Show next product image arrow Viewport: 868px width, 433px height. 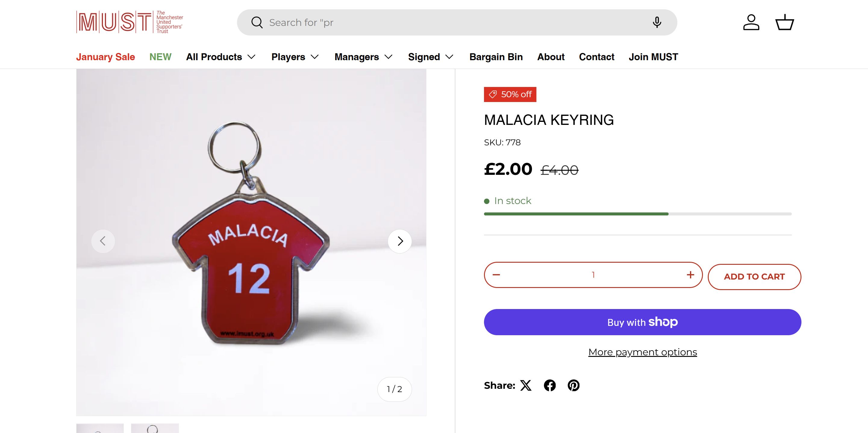pyautogui.click(x=400, y=241)
